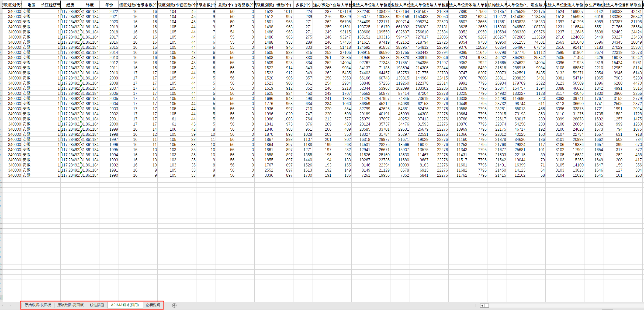The height and width of the screenshot is (310, 644).
Task: Click the tab bar splitter dots handle
Action: (x=476, y=305)
